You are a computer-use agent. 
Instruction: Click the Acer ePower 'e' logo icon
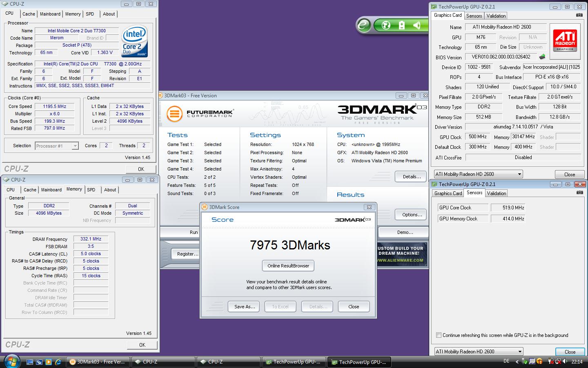[x=363, y=25]
